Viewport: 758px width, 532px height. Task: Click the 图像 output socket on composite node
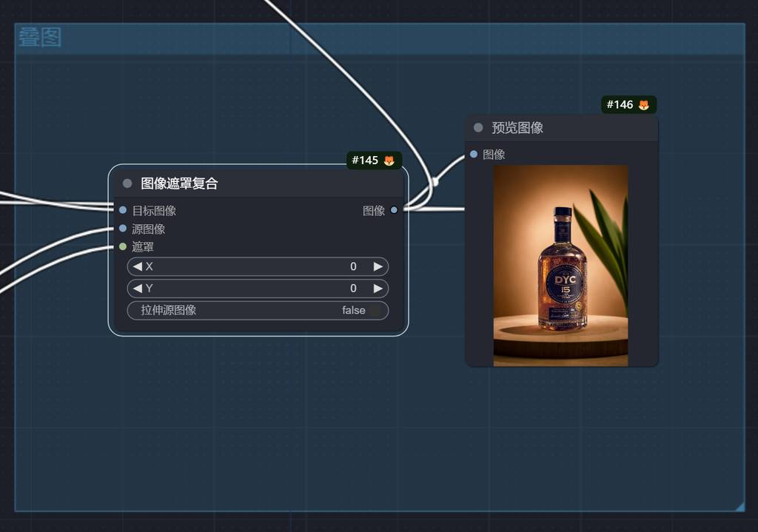click(x=394, y=210)
